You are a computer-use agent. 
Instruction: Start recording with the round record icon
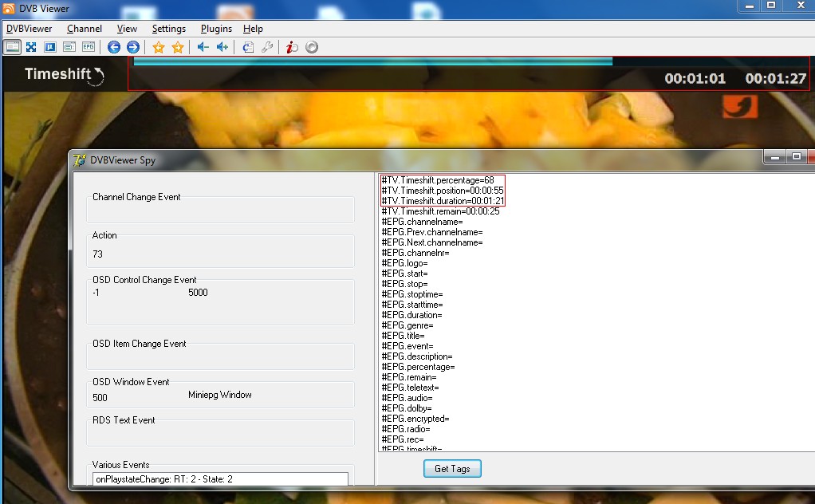pyautogui.click(x=312, y=47)
